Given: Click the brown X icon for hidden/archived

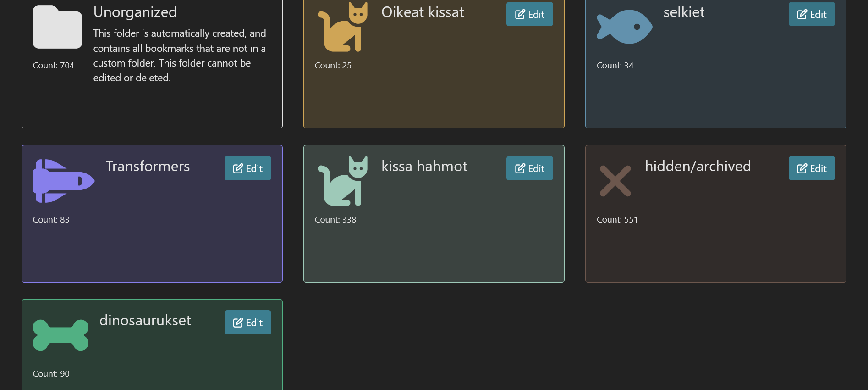Looking at the screenshot, I should coord(615,181).
